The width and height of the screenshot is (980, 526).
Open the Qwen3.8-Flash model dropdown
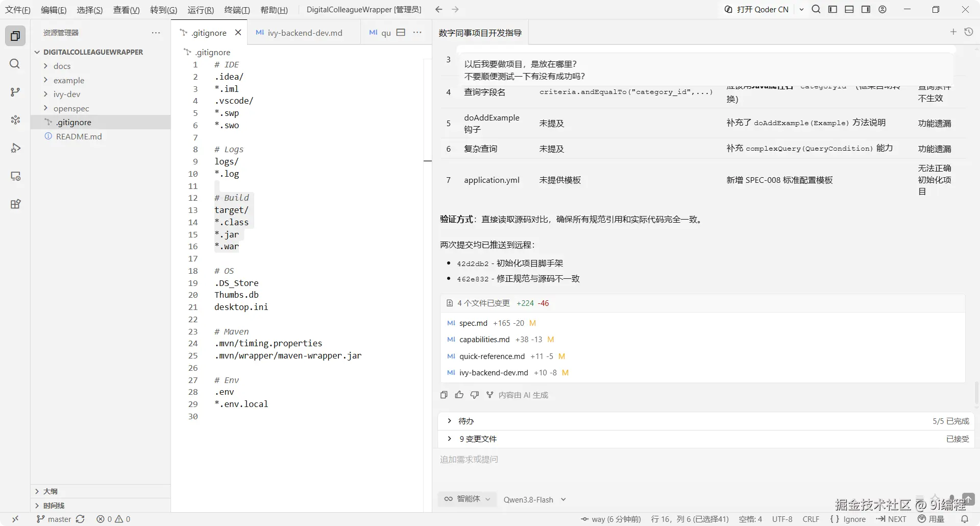click(534, 499)
